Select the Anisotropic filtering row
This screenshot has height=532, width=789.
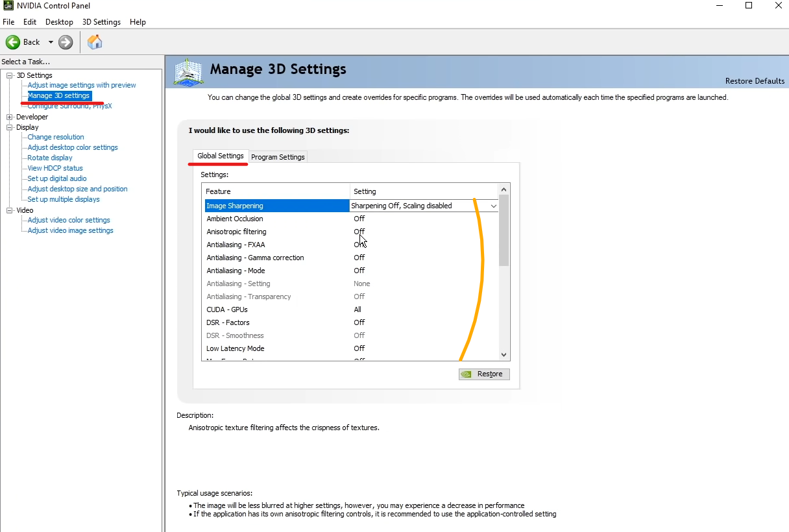350,232
